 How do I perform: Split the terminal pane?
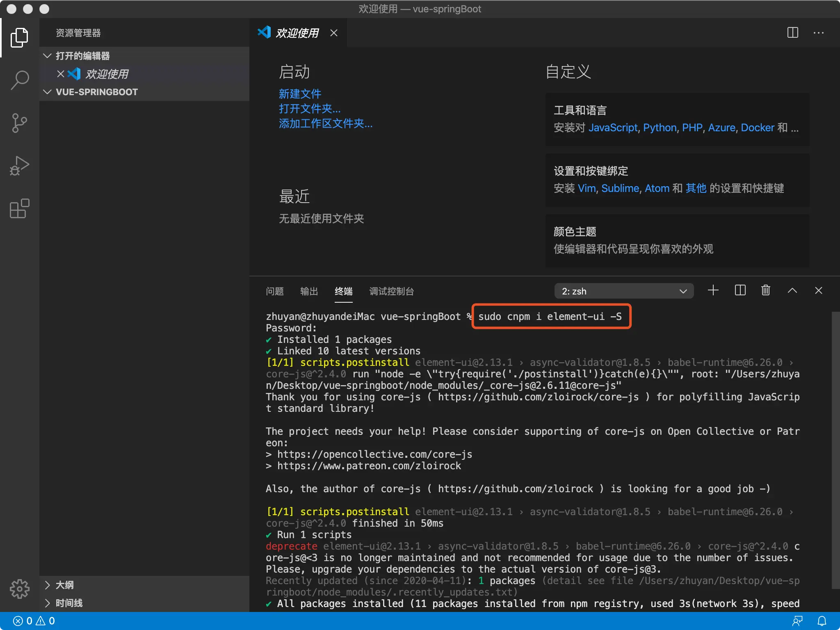click(x=740, y=291)
